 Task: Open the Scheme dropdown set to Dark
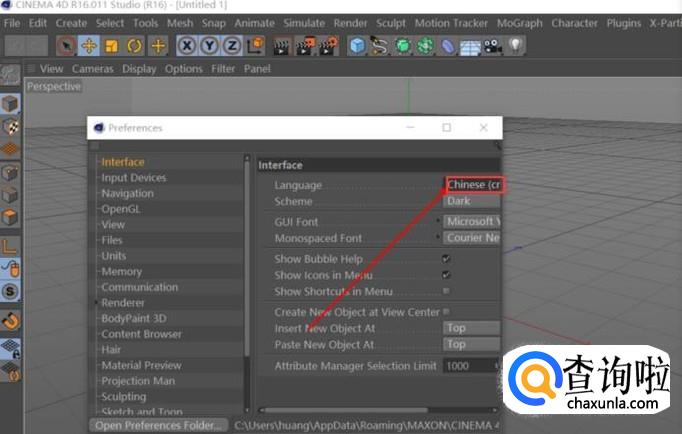click(x=471, y=201)
